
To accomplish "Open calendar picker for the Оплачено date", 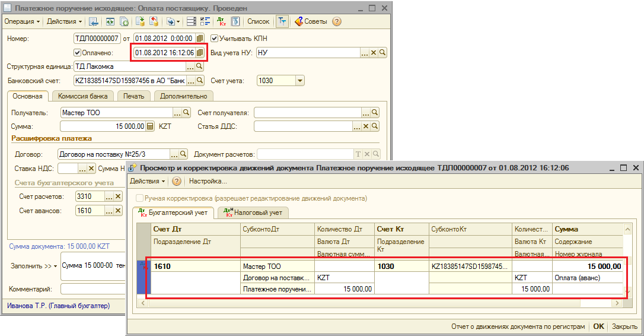I will (x=200, y=53).
